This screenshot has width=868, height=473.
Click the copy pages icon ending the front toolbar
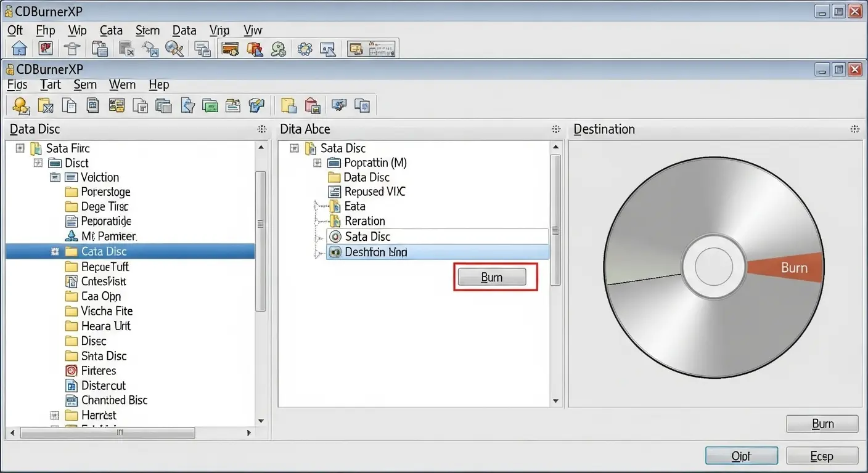[x=362, y=105]
